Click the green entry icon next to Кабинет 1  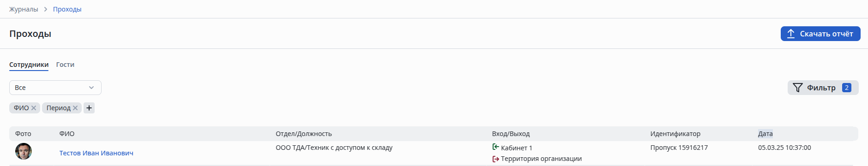pos(495,147)
